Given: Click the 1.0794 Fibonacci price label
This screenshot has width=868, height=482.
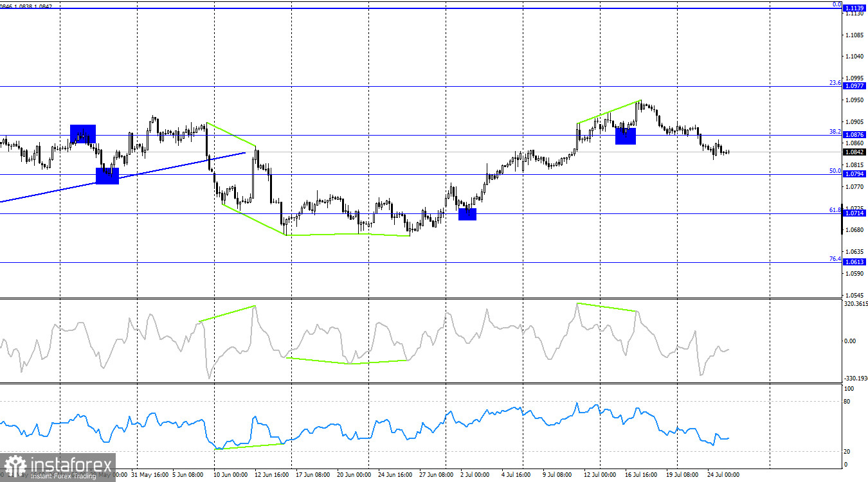Looking at the screenshot, I should pos(854,174).
